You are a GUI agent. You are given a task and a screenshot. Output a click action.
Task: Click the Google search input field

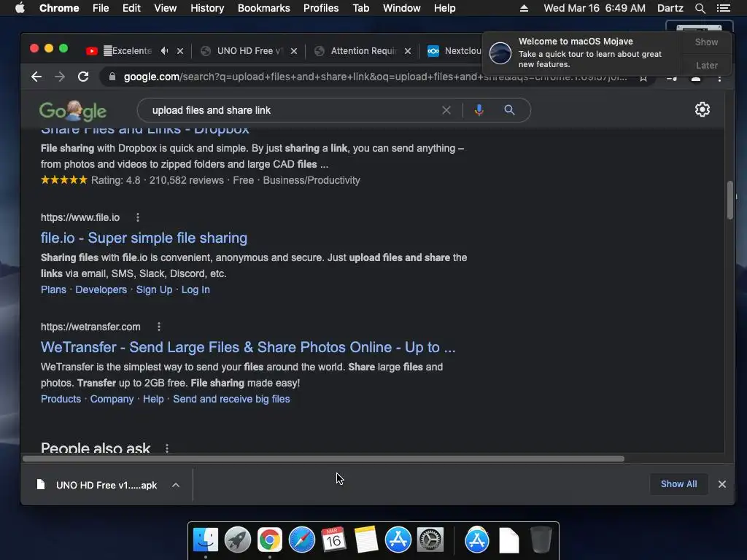pyautogui.click(x=290, y=111)
